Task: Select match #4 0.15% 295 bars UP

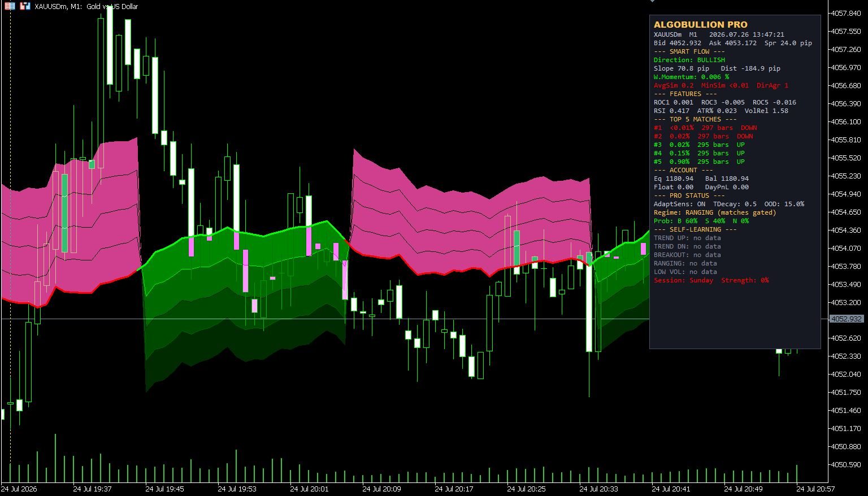Action: click(699, 153)
